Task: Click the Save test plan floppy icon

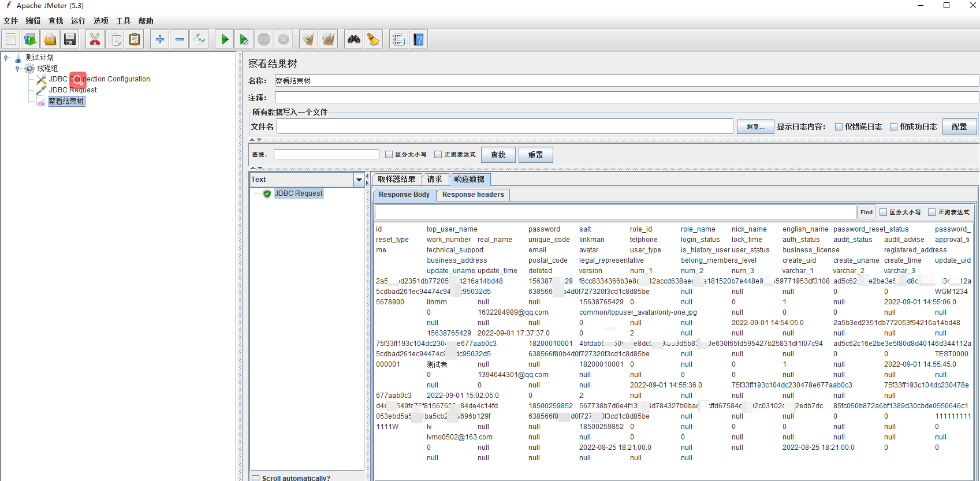Action: 70,39
